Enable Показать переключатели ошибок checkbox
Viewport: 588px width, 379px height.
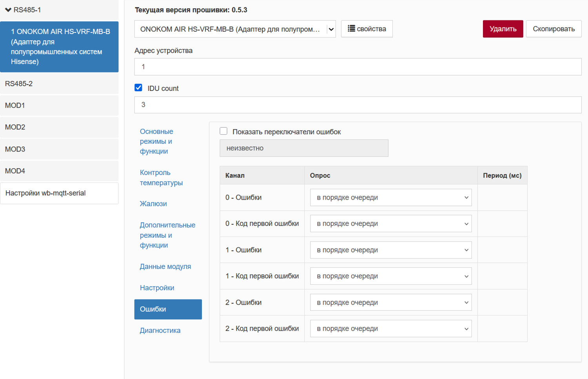click(x=223, y=131)
